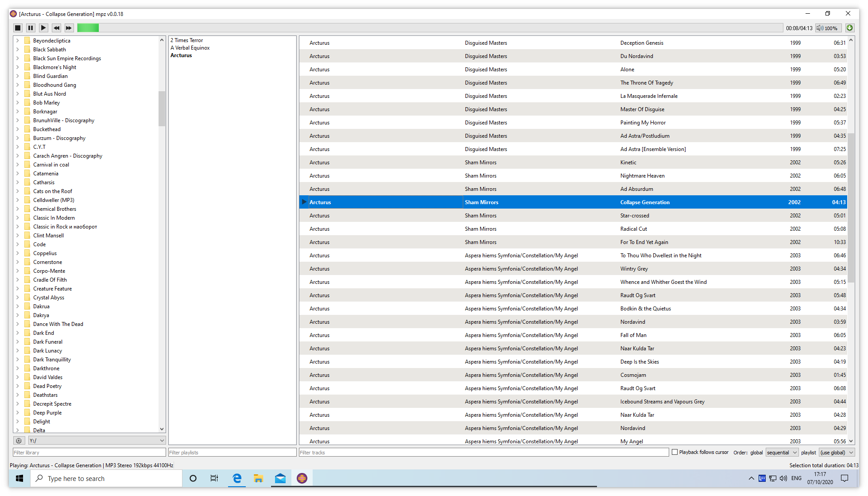Mute audio via the volume speaker icon
This screenshot has height=496, width=868.
coord(820,28)
